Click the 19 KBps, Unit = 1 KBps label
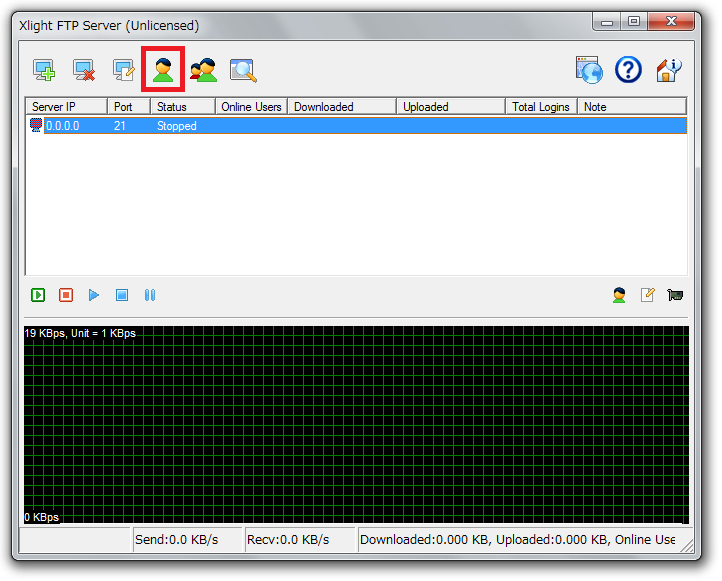Viewport: 722px width, 581px height. [80, 333]
